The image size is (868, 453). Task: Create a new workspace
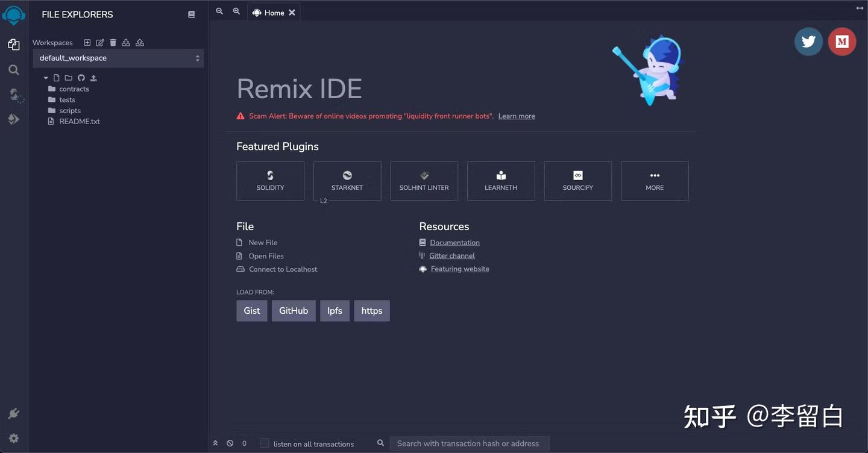coord(87,42)
